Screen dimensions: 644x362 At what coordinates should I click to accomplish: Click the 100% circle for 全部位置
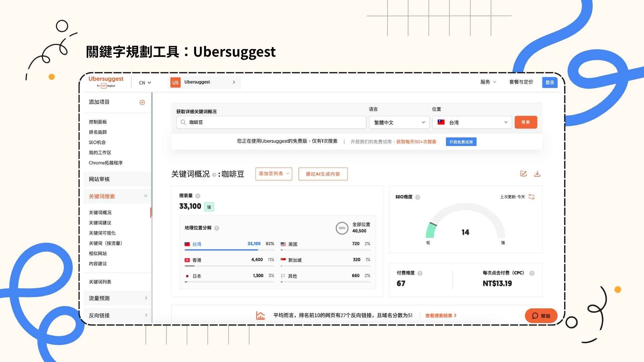[342, 228]
